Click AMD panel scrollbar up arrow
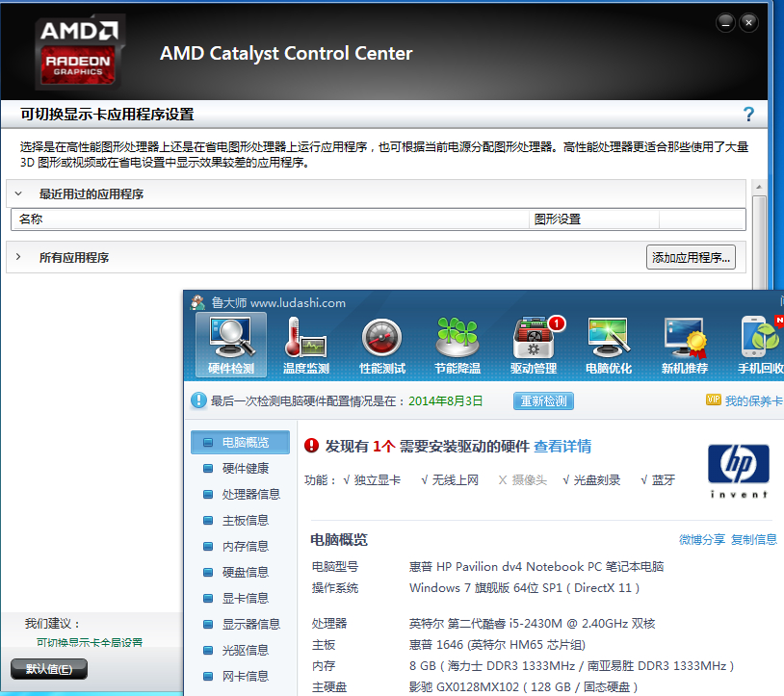 (759, 187)
